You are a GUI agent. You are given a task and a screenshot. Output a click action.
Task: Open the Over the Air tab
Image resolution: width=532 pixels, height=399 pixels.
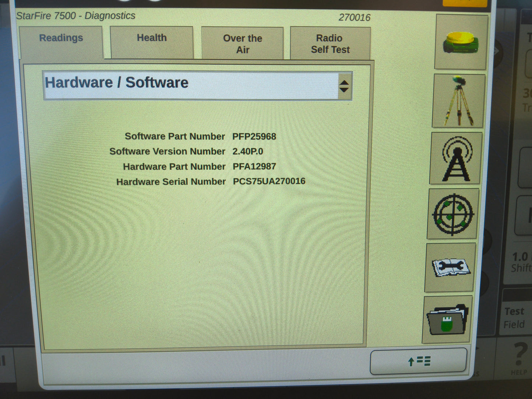coord(242,43)
